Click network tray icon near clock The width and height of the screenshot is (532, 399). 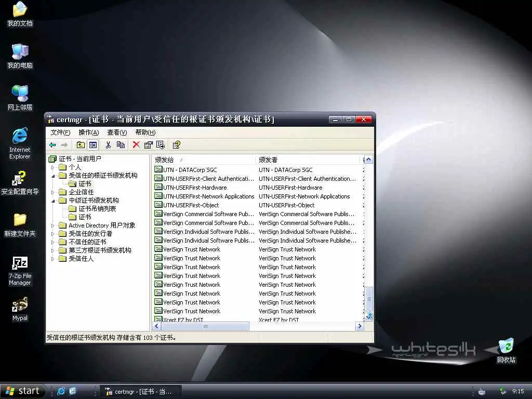503,392
